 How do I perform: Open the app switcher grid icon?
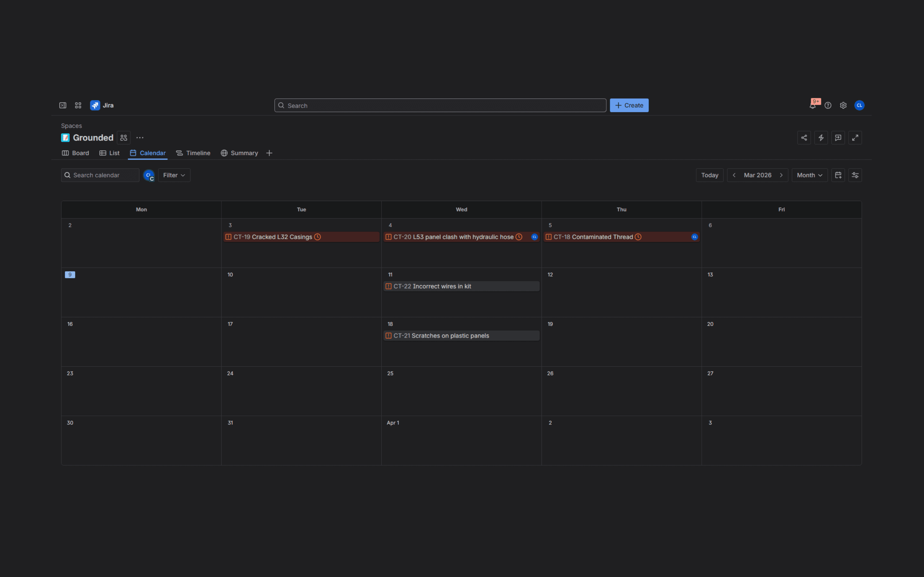(78, 105)
